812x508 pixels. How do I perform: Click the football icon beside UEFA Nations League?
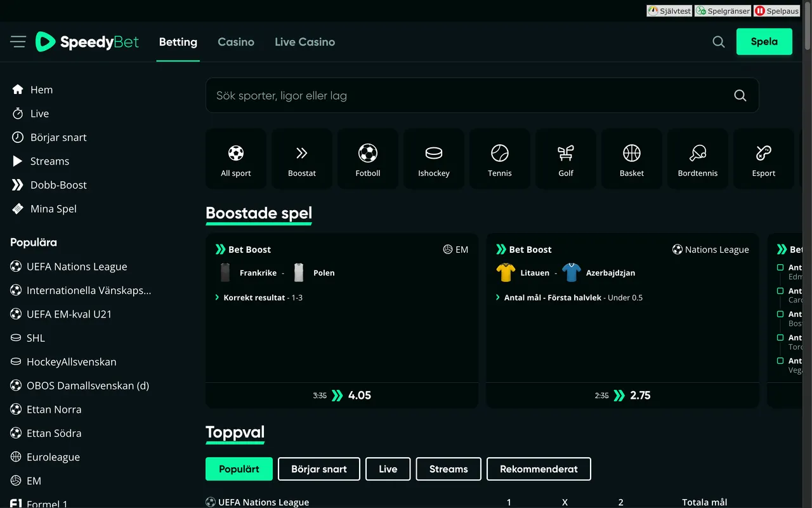pyautogui.click(x=16, y=267)
